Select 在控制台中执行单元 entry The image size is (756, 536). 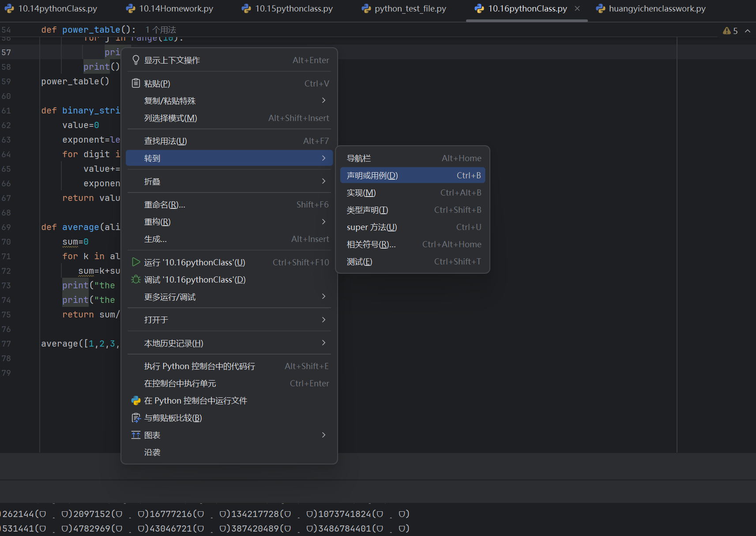pyautogui.click(x=229, y=383)
